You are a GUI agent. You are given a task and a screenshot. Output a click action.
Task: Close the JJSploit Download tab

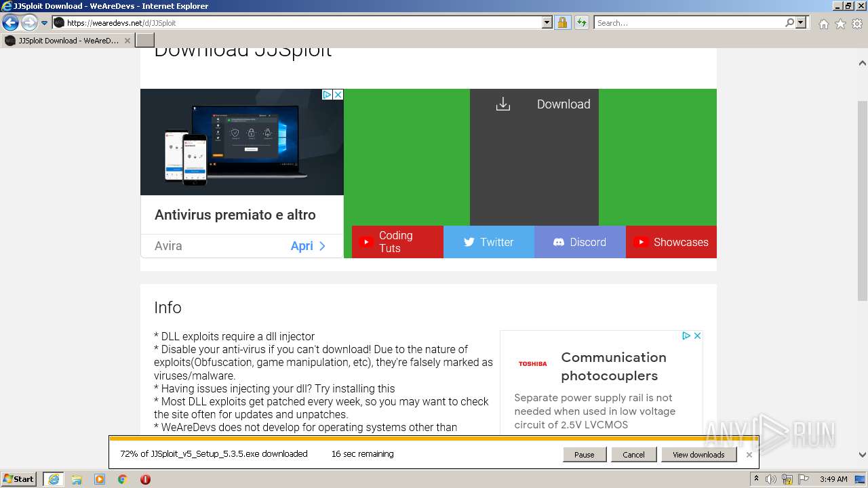click(x=127, y=41)
